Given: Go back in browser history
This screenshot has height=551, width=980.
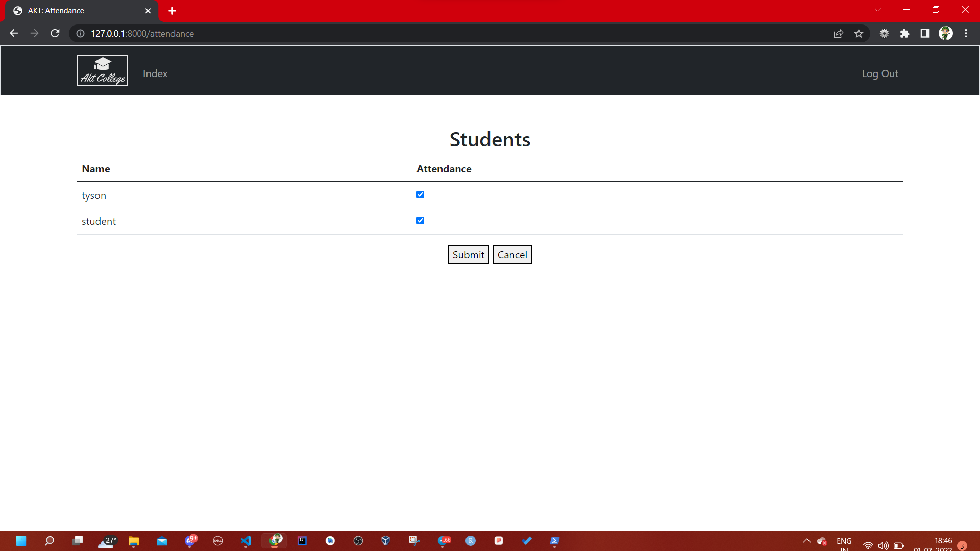Looking at the screenshot, I should click(x=14, y=33).
